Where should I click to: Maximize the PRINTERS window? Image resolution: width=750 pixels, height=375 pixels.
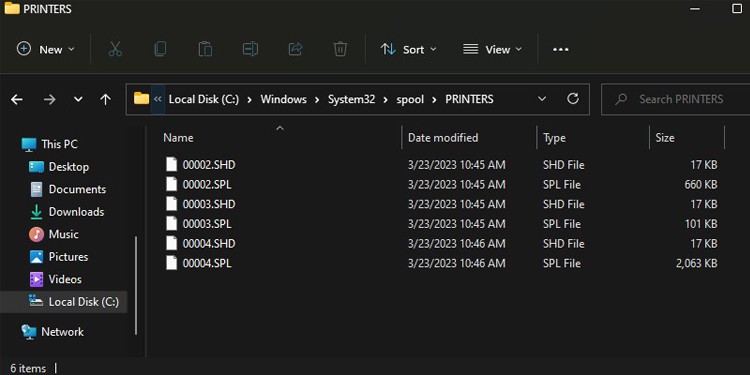[737, 9]
